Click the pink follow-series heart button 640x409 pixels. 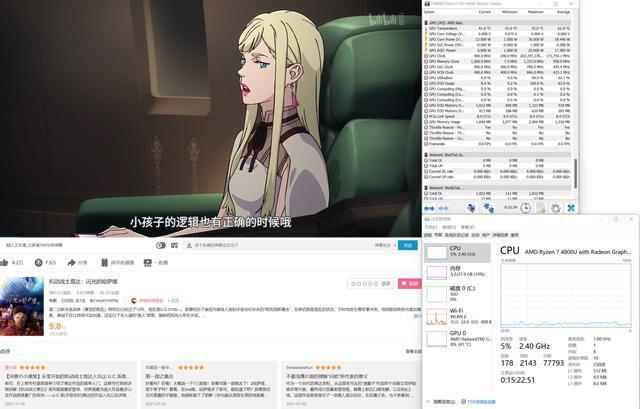[x=409, y=283]
